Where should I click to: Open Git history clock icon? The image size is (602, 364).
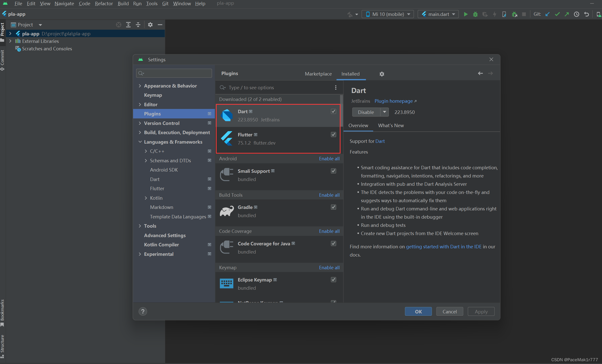(577, 14)
